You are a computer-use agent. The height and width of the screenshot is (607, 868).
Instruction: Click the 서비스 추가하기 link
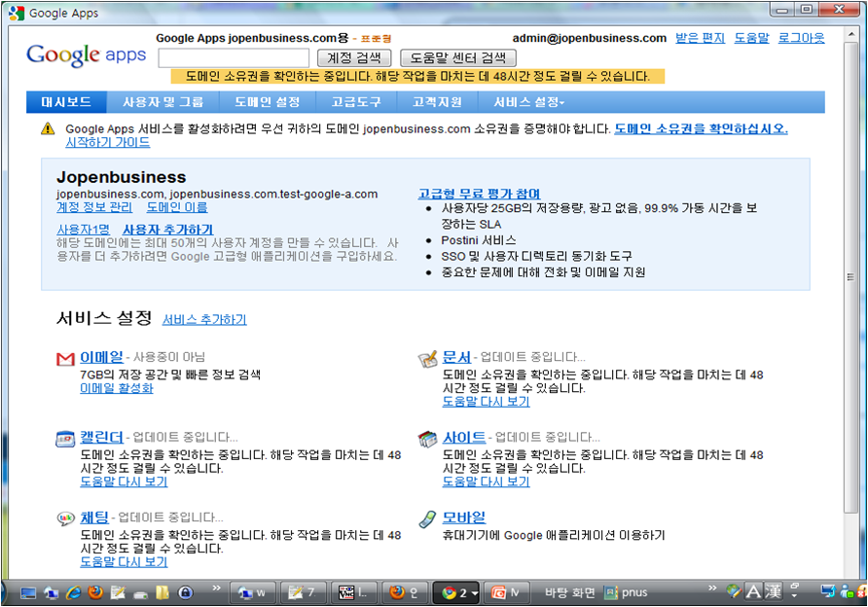pyautogui.click(x=204, y=320)
